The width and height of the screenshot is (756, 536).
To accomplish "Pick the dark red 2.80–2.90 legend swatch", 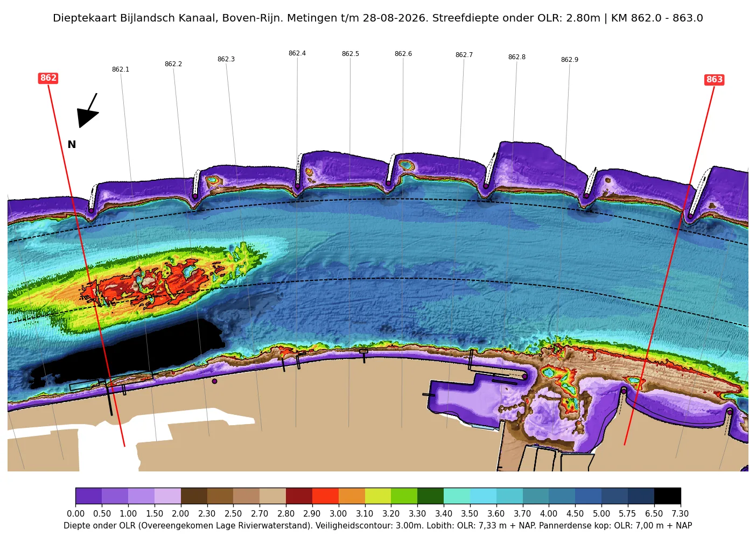I will 299,496.
